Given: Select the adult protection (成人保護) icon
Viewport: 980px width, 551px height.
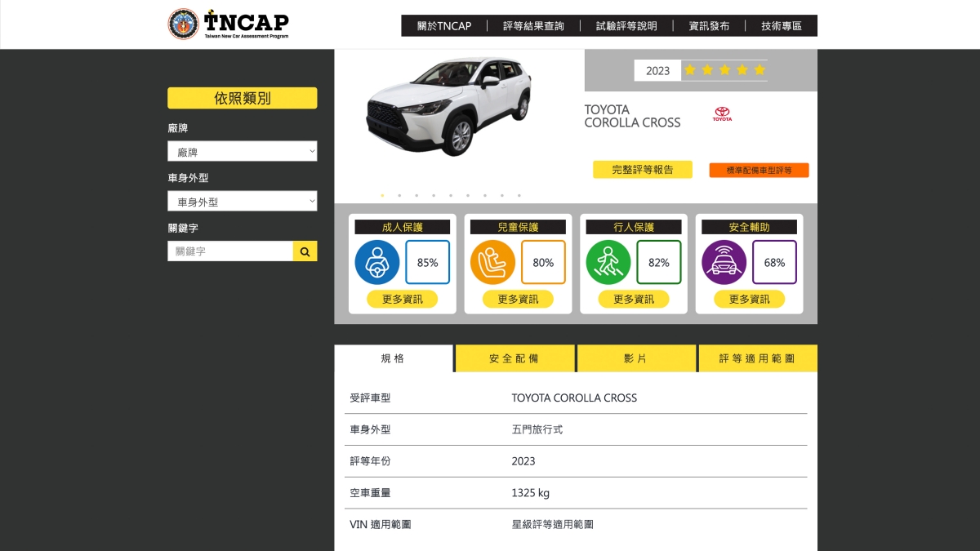Looking at the screenshot, I should pos(377,262).
